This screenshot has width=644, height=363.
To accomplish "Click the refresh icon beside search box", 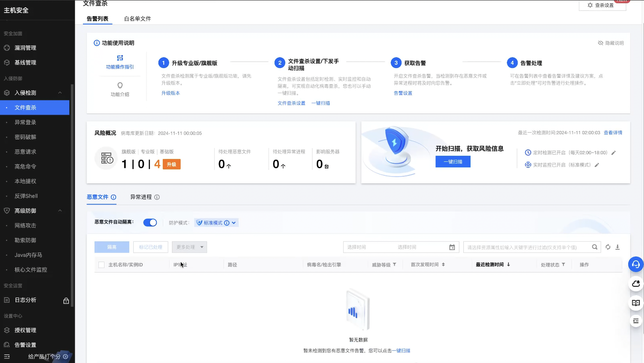I will click(x=608, y=247).
